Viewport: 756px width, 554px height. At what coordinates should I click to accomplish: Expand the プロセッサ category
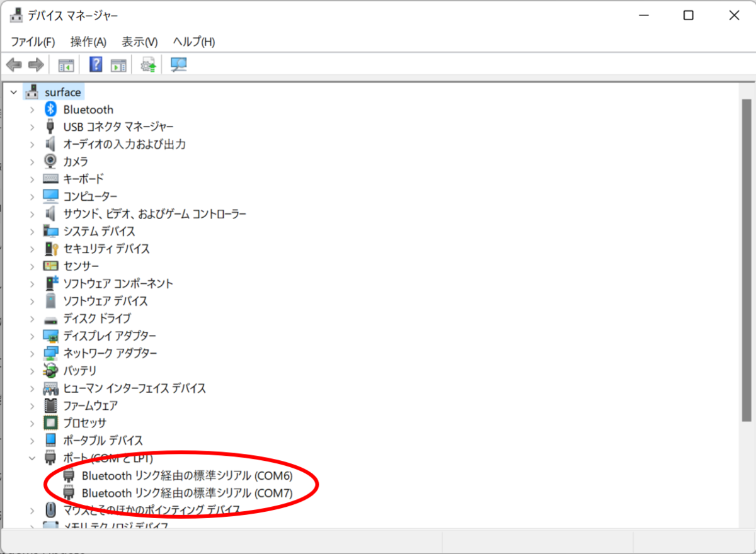coord(32,423)
